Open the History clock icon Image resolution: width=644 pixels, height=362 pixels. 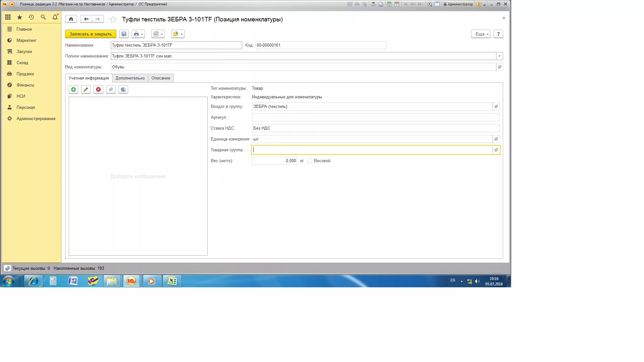click(x=31, y=17)
